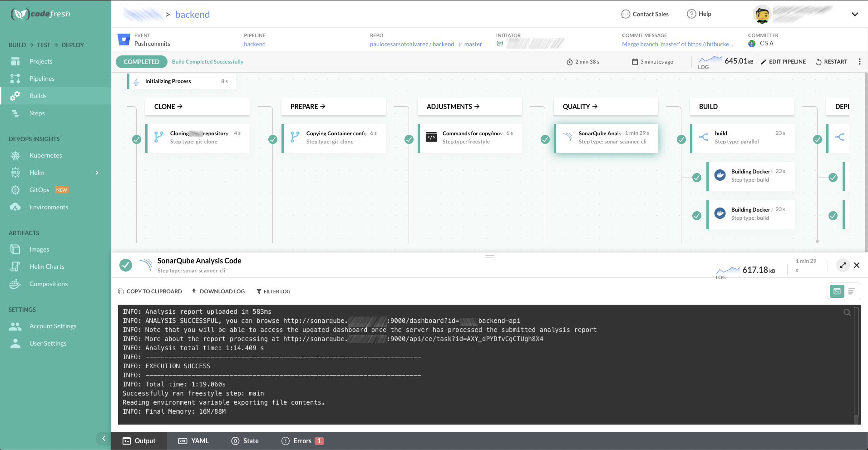The image size is (868, 450).
Task: Open the Kubernetes dashboard
Action: [x=45, y=155]
